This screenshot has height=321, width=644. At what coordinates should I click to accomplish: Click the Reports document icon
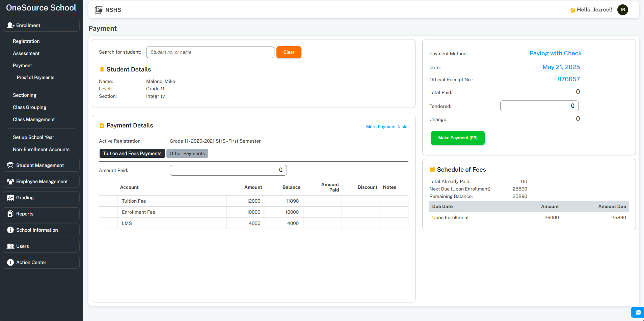[10, 214]
